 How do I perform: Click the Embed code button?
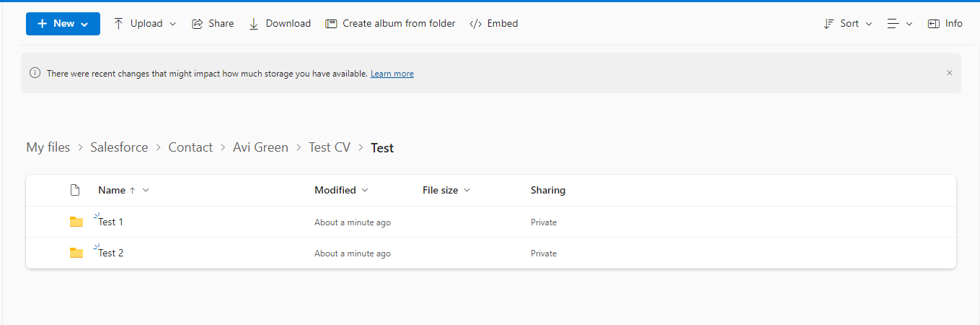click(494, 24)
